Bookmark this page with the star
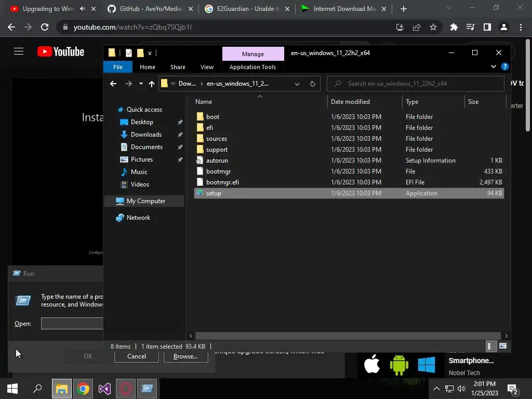The width and height of the screenshot is (532, 399). [433, 27]
